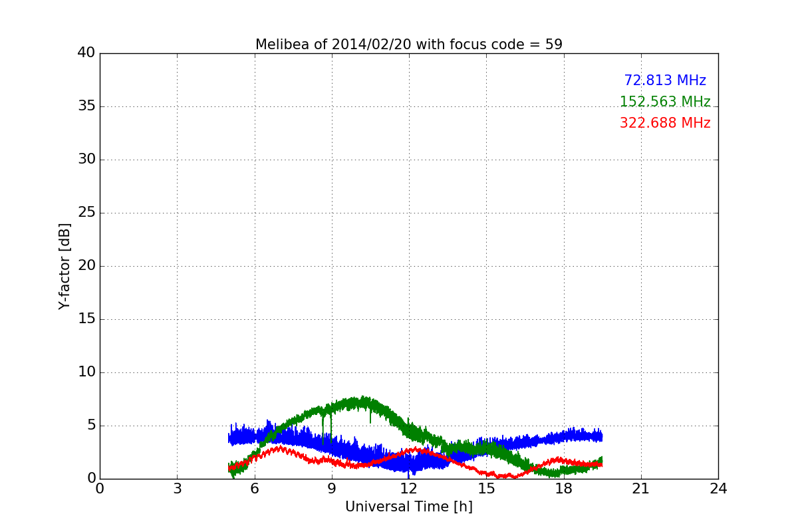Click x-axis tick label 15

point(486,489)
